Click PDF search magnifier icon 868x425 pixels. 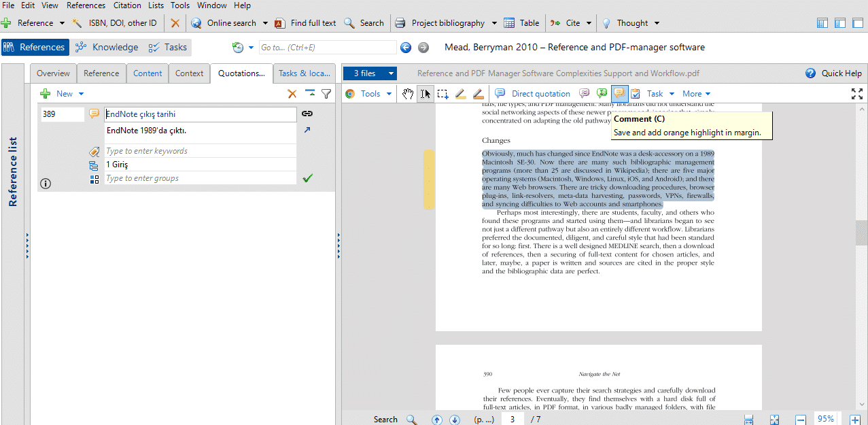412,420
